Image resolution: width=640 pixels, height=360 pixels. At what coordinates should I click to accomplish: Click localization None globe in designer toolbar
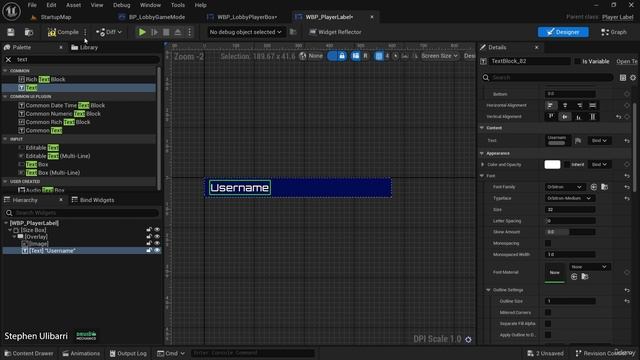(x=311, y=56)
